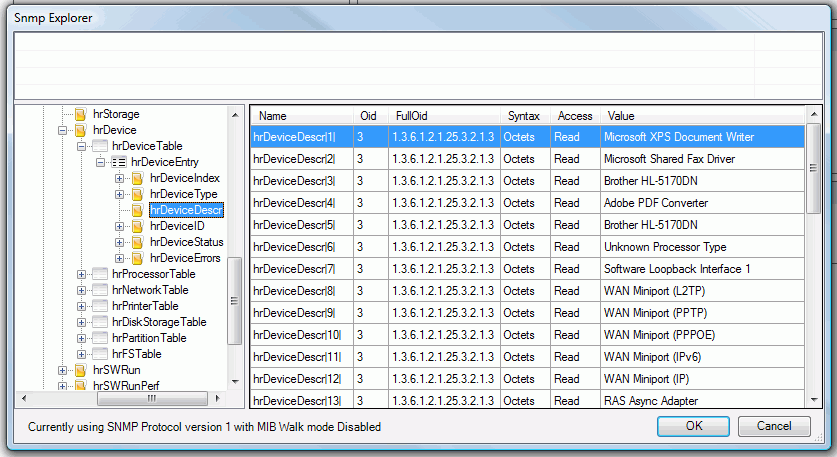Sort by the Value column header

click(x=620, y=116)
